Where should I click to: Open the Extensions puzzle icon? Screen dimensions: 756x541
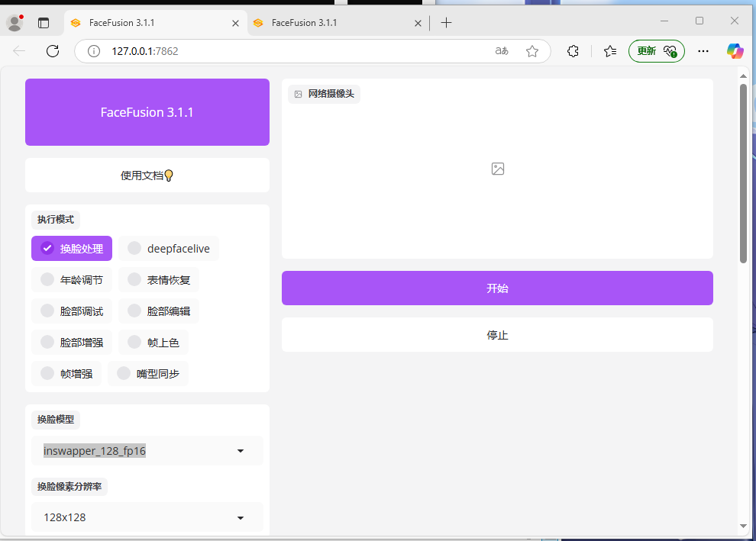tap(573, 51)
